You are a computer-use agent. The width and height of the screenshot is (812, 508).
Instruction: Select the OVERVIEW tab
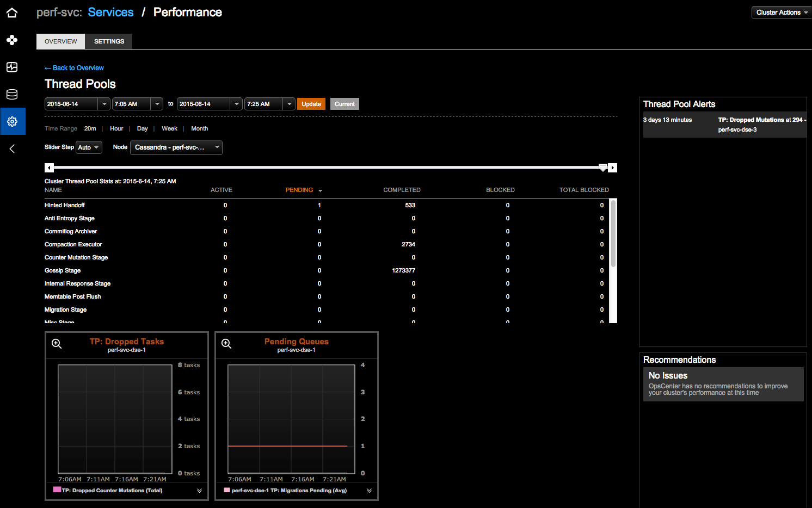[60, 41]
